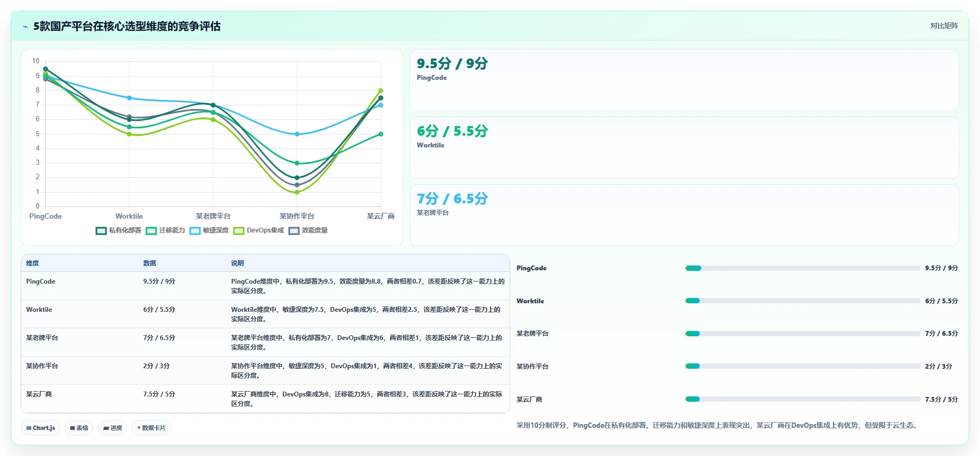Click the 某协作平台 label on the chart x-axis

click(x=297, y=216)
